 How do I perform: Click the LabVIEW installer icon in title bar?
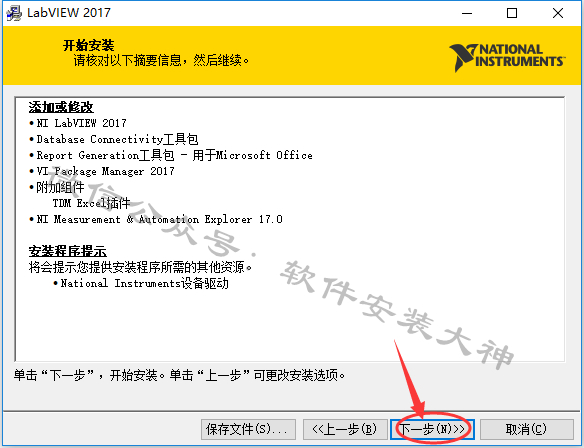[14, 13]
